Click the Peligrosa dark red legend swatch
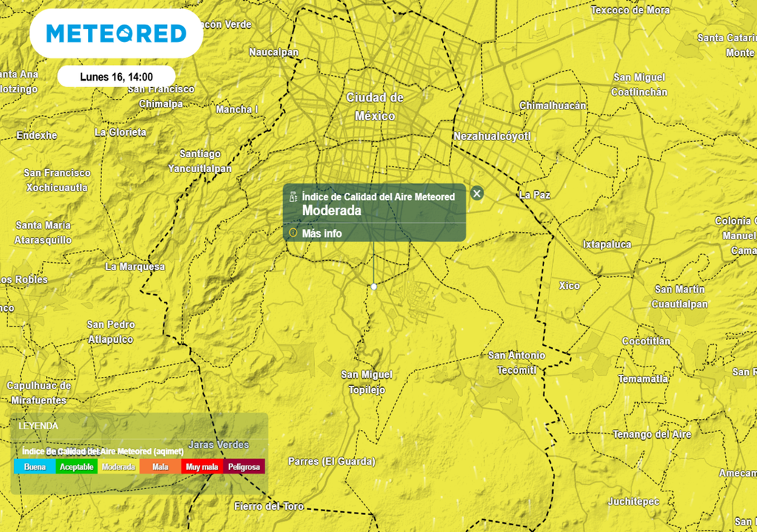Viewport: 757px width, 532px height. click(243, 467)
